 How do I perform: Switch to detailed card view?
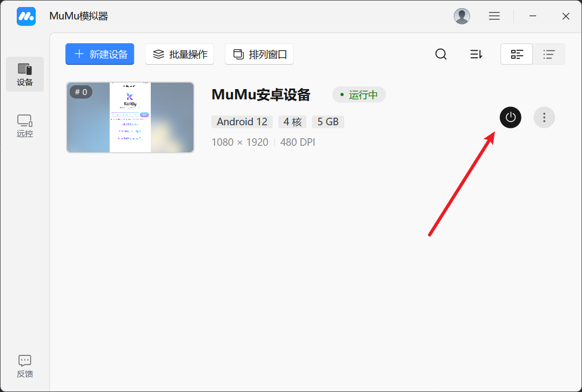coord(517,54)
